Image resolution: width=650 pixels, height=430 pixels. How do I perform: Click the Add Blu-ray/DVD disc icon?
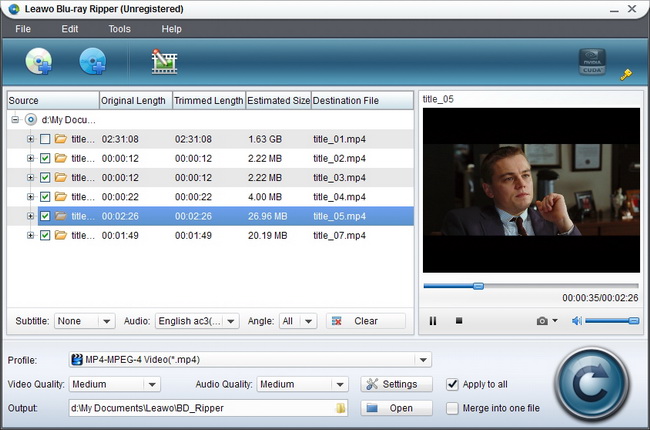39,61
